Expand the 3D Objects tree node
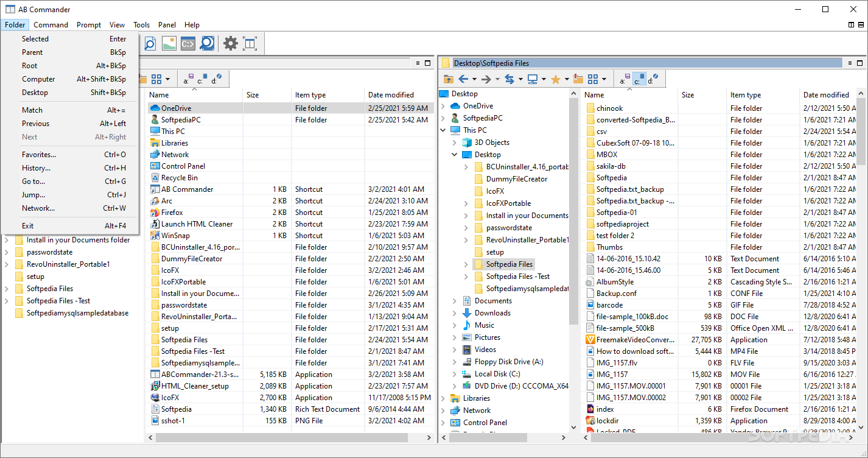 [x=455, y=143]
